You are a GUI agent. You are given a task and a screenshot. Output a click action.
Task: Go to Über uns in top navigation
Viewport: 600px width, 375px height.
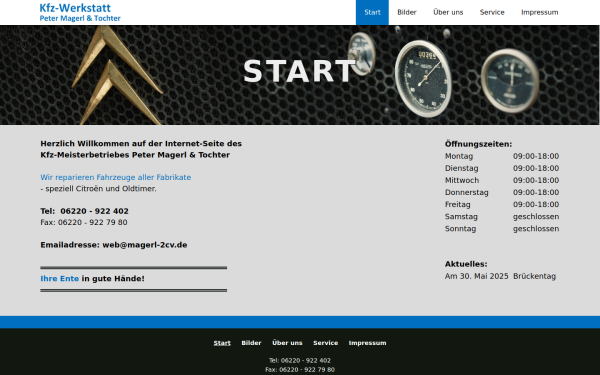point(448,12)
